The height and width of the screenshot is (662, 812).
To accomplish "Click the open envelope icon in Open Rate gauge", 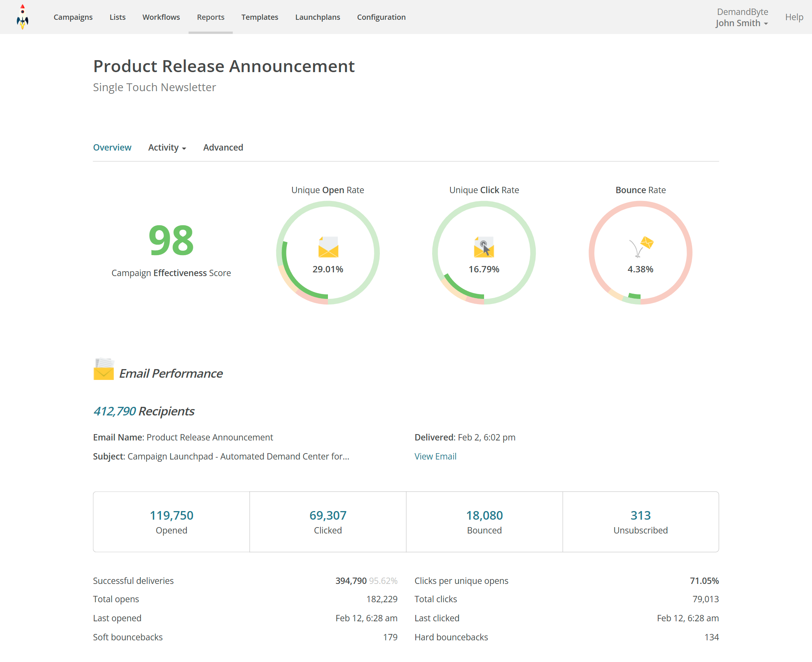I will 328,247.
